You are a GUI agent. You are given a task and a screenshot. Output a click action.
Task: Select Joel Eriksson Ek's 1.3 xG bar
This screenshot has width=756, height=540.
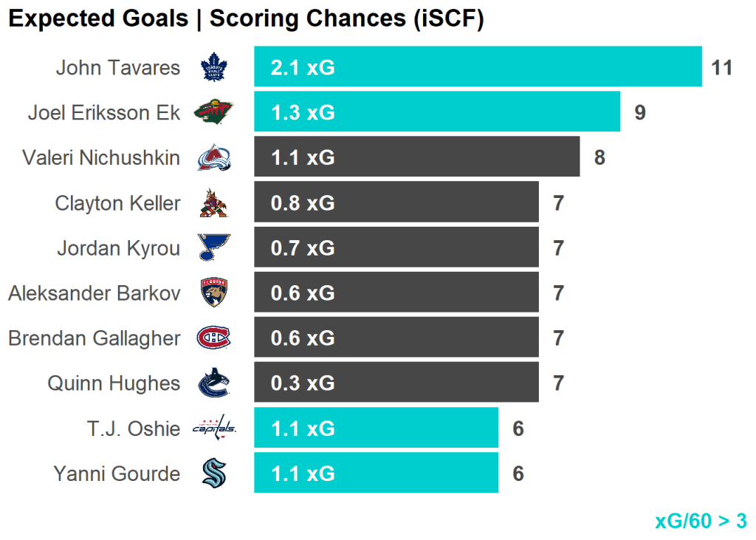point(437,112)
